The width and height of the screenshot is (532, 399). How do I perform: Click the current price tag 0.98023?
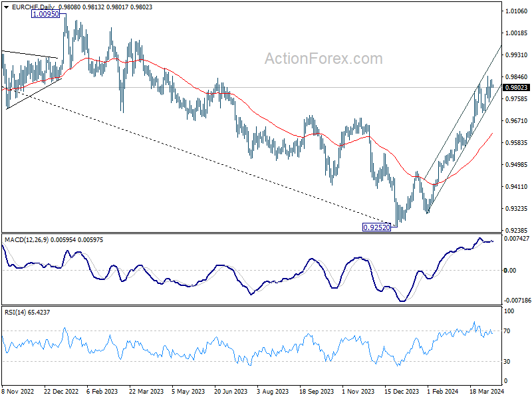pos(516,88)
